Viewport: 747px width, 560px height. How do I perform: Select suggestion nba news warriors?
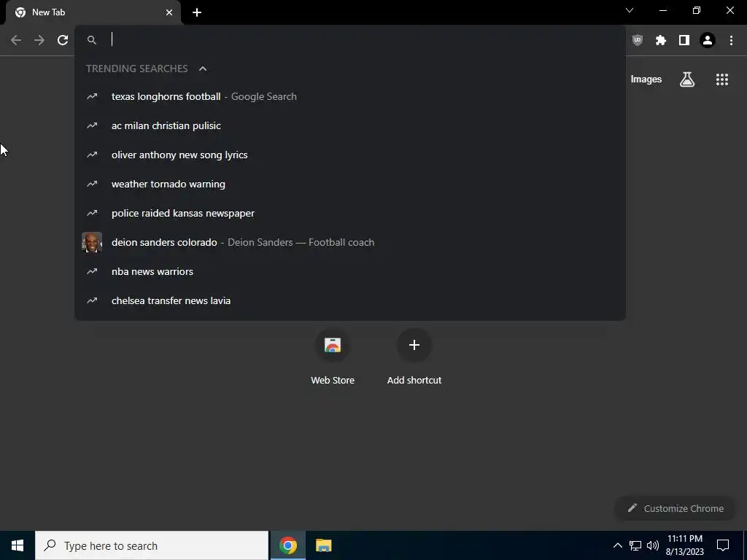tap(350, 271)
